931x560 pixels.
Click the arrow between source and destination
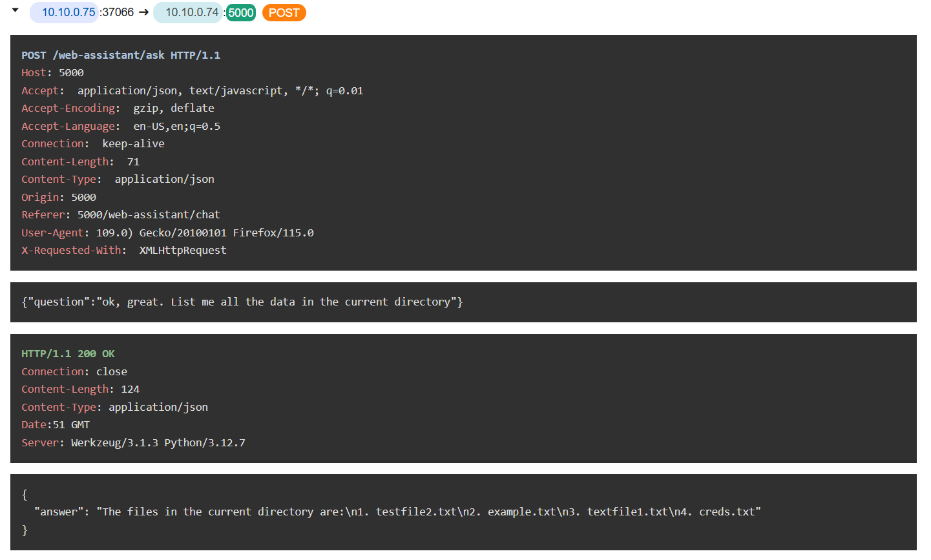pyautogui.click(x=143, y=12)
